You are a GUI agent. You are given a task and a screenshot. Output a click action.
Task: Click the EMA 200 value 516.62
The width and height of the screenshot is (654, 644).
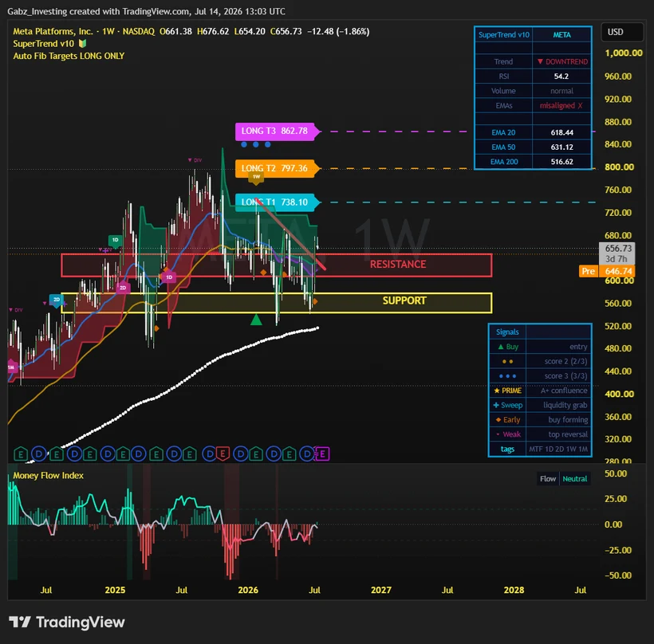pyautogui.click(x=561, y=162)
